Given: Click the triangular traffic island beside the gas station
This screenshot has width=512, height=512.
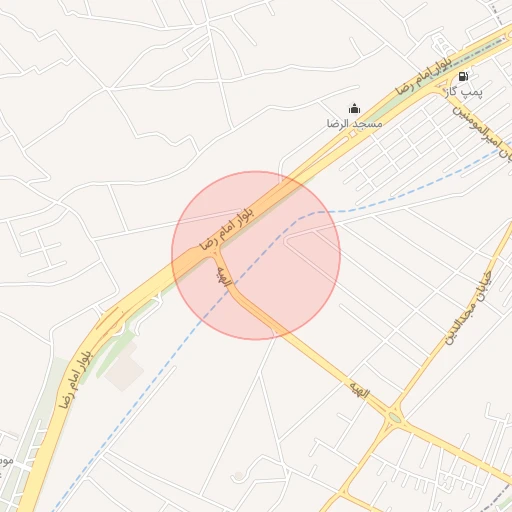Looking at the screenshot, I should click(441, 84).
